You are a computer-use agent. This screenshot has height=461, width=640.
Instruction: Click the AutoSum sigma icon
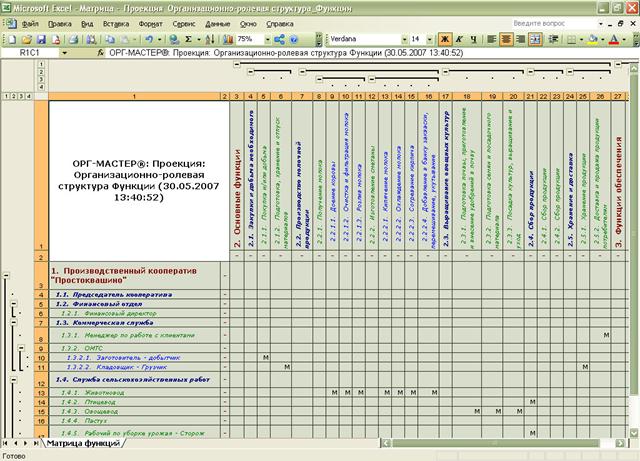coord(188,39)
